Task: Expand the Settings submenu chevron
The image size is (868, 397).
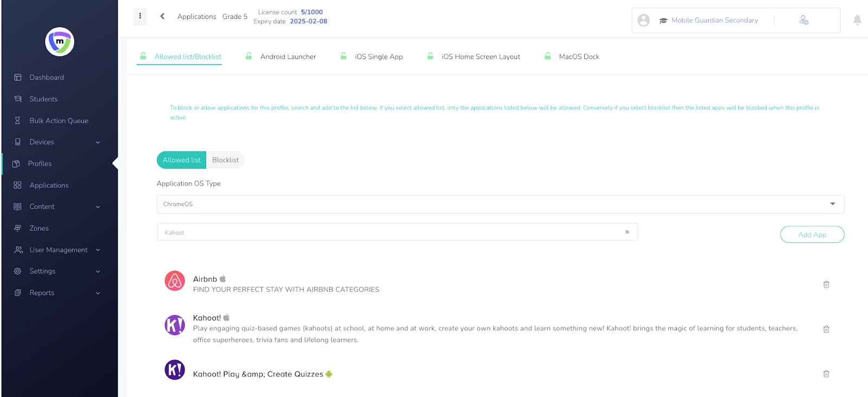Action: click(x=98, y=272)
